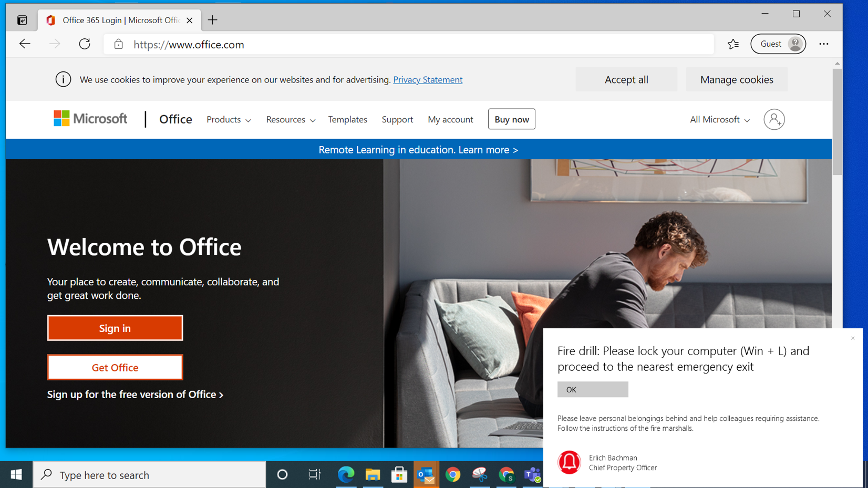This screenshot has width=868, height=488.
Task: Expand the Products dropdown menu
Action: pyautogui.click(x=229, y=119)
